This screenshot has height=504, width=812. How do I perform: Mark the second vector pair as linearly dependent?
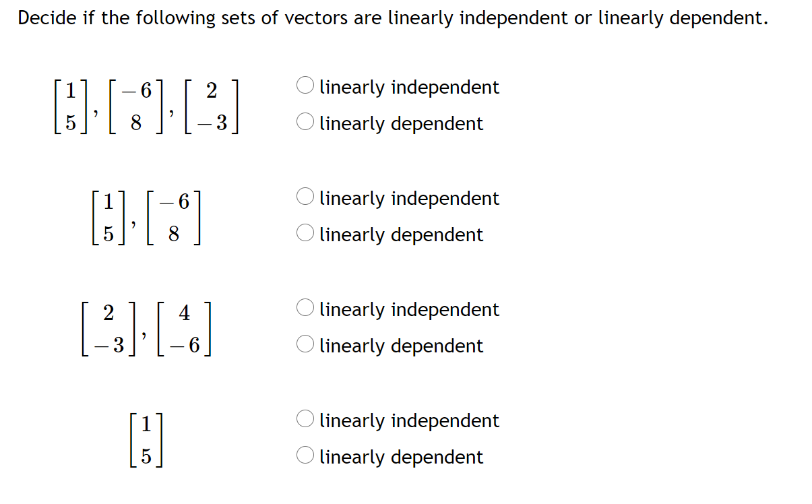305,232
